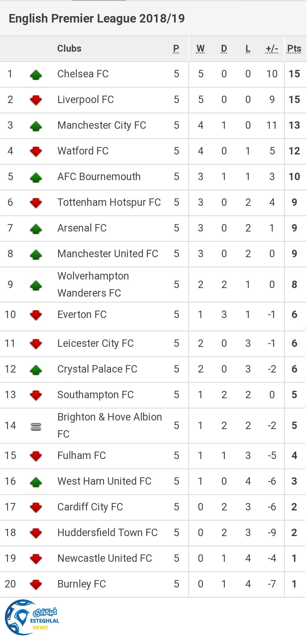
Task: Click the green up arrow beside West Ham United
Action: coord(36,482)
